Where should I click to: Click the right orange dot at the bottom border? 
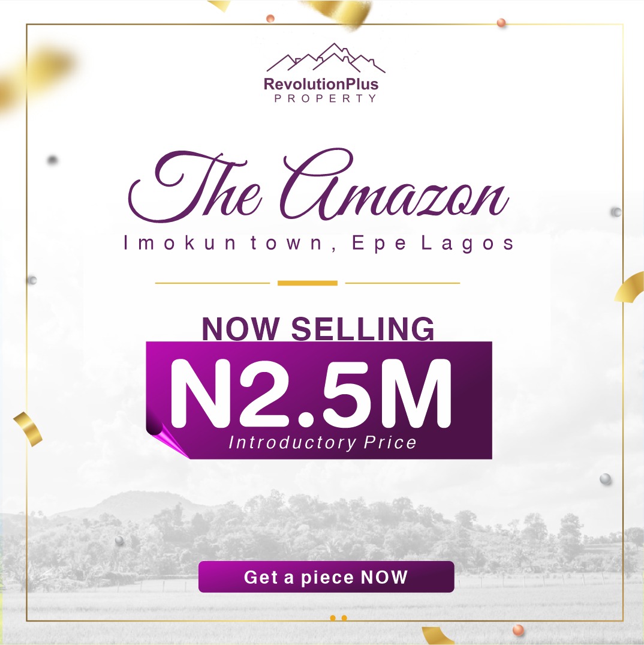point(344,617)
